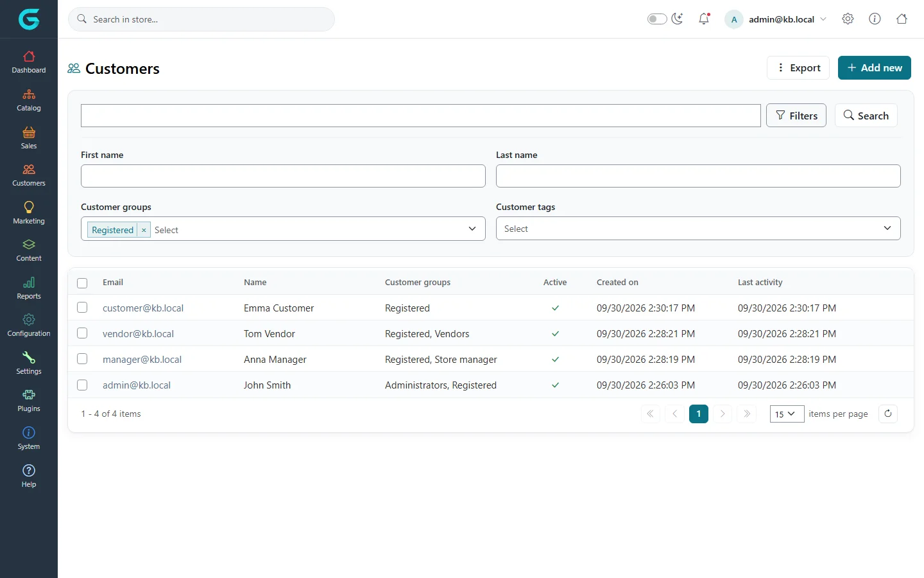This screenshot has width=924, height=578.
Task: Click the Search button
Action: pos(866,116)
